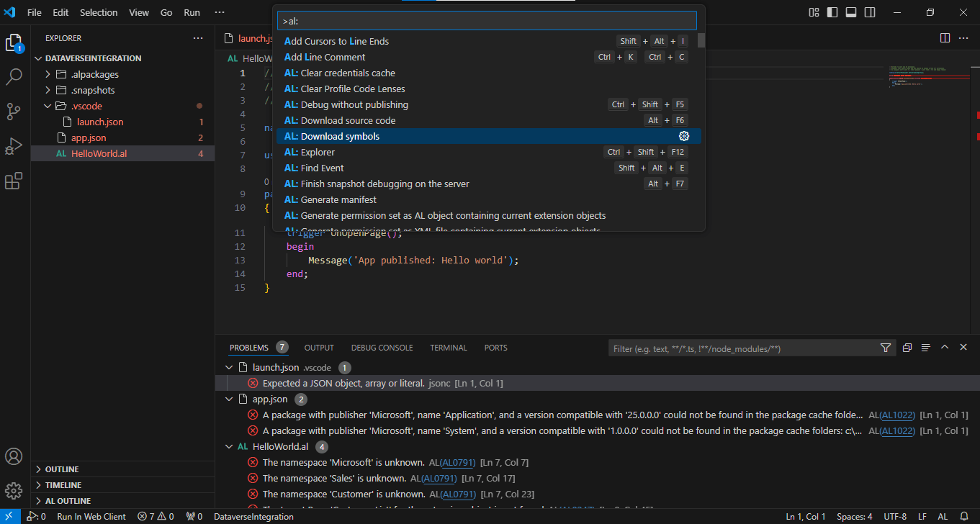Open the Manage gear in activity bar
The height and width of the screenshot is (524, 980).
[x=14, y=491]
